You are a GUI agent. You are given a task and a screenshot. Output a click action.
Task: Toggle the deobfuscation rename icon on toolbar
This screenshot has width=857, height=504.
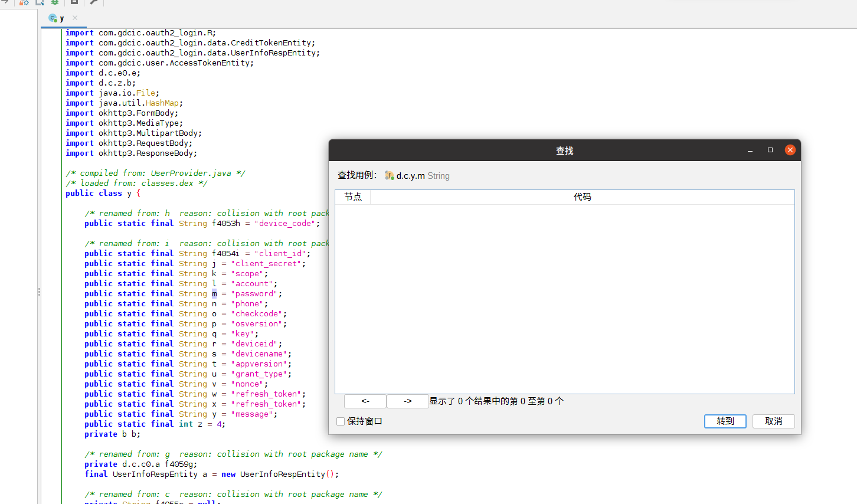point(40,2)
